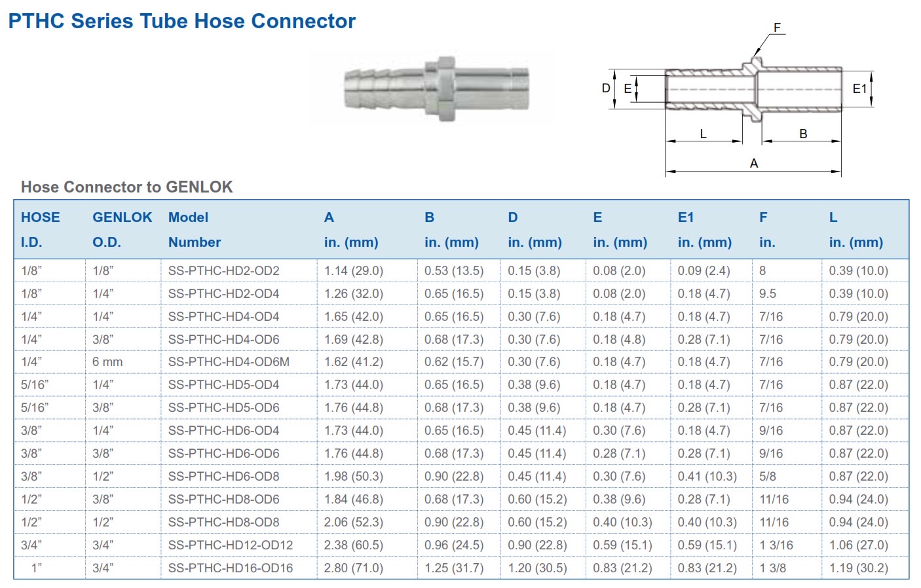Viewport: 921px width, 588px height.
Task: Click the Model Number column header
Action: 195,229
